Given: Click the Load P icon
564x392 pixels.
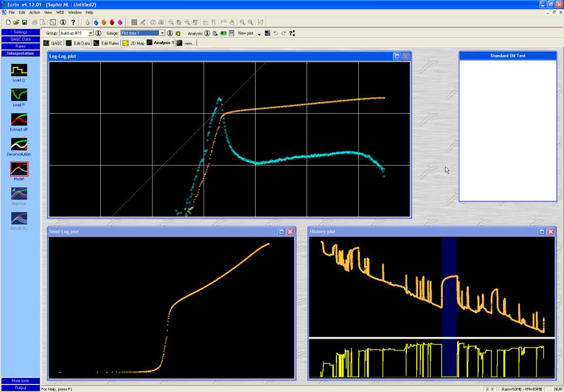Looking at the screenshot, I should 19,94.
